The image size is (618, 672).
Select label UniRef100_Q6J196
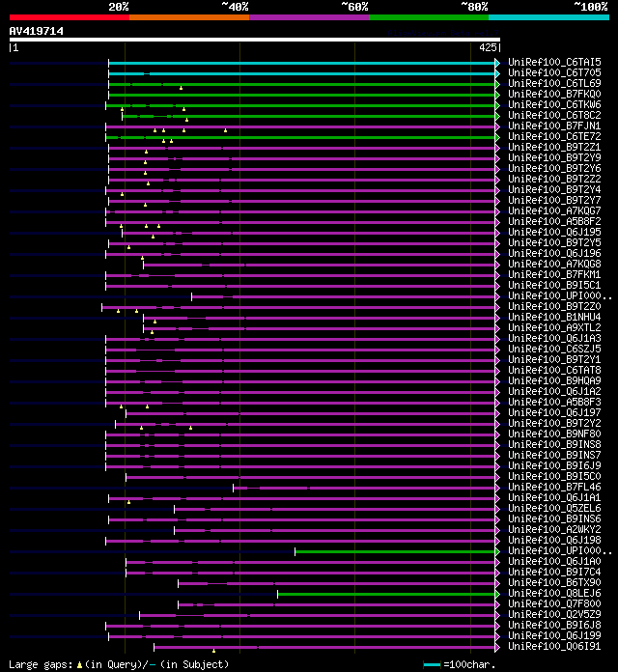pos(554,253)
